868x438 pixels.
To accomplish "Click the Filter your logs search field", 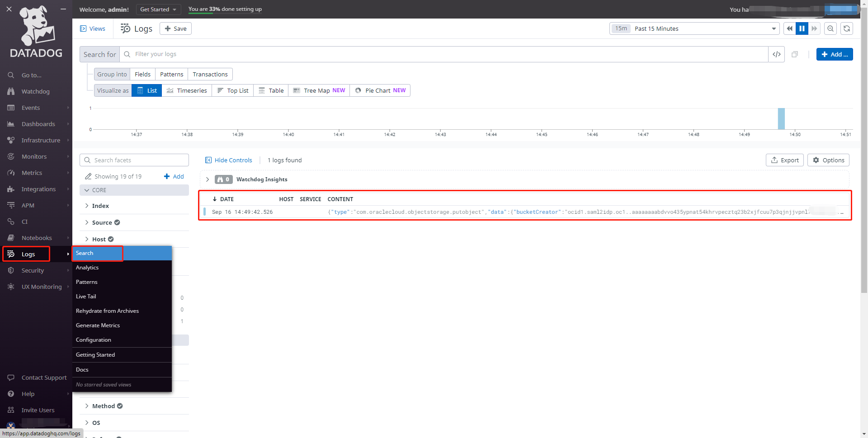I will (448, 54).
